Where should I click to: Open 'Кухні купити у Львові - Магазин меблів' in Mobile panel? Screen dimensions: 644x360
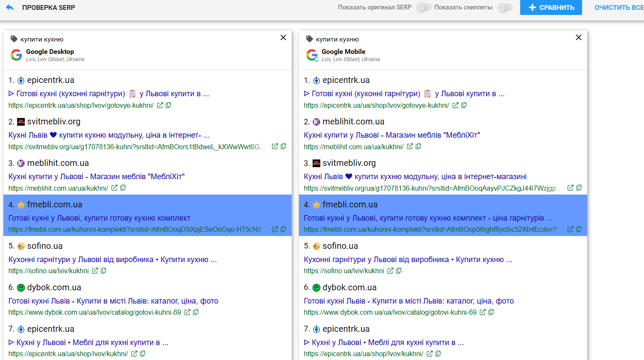pyautogui.click(x=392, y=135)
